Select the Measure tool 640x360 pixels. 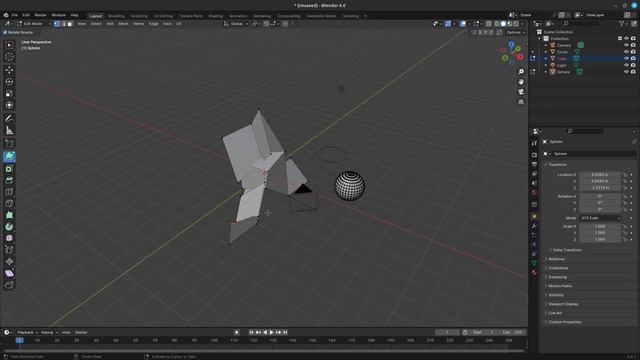click(x=9, y=131)
